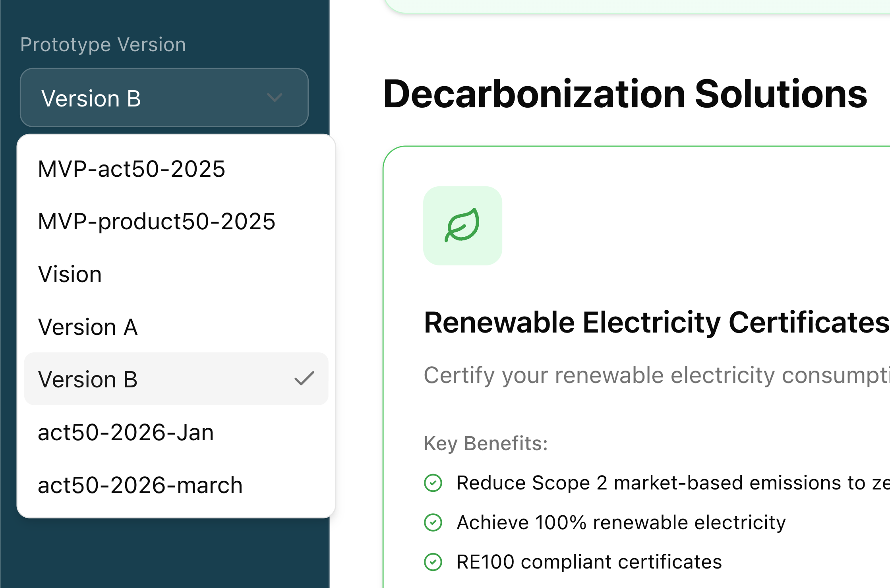Image resolution: width=890 pixels, height=588 pixels.
Task: Click check icon beside Reduce Scope 2 benefit
Action: 433,483
